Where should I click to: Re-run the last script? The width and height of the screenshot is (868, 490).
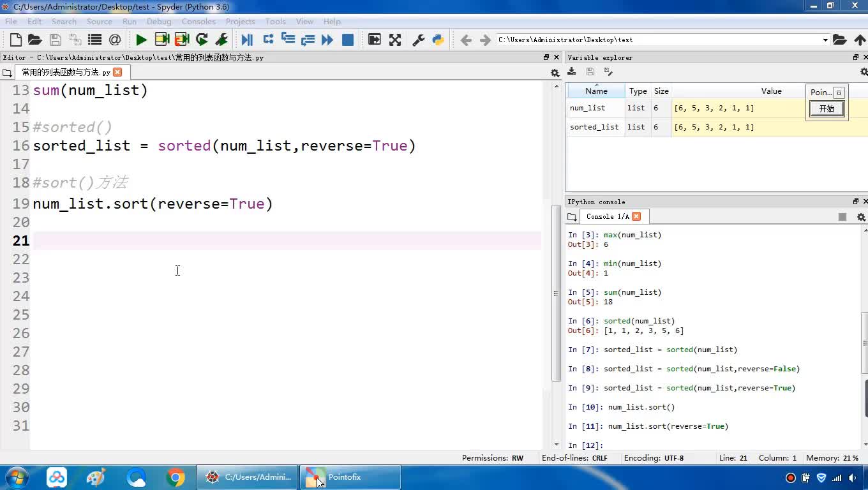pos(202,40)
